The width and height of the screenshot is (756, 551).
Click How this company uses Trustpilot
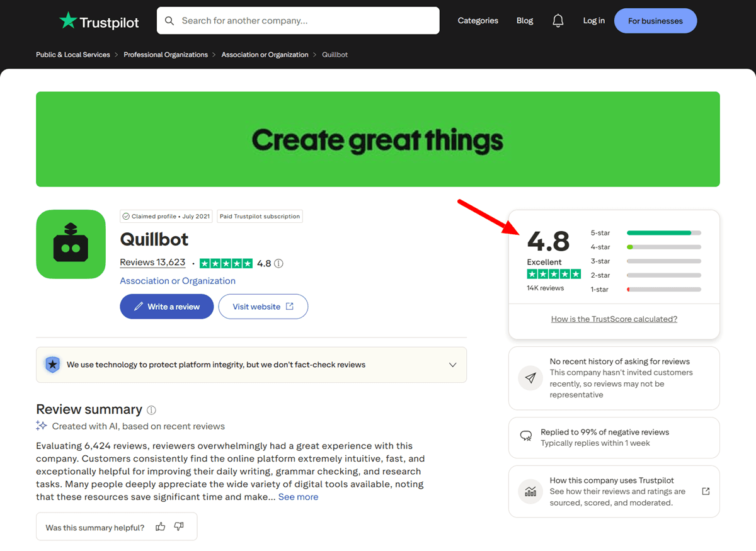[x=611, y=480]
